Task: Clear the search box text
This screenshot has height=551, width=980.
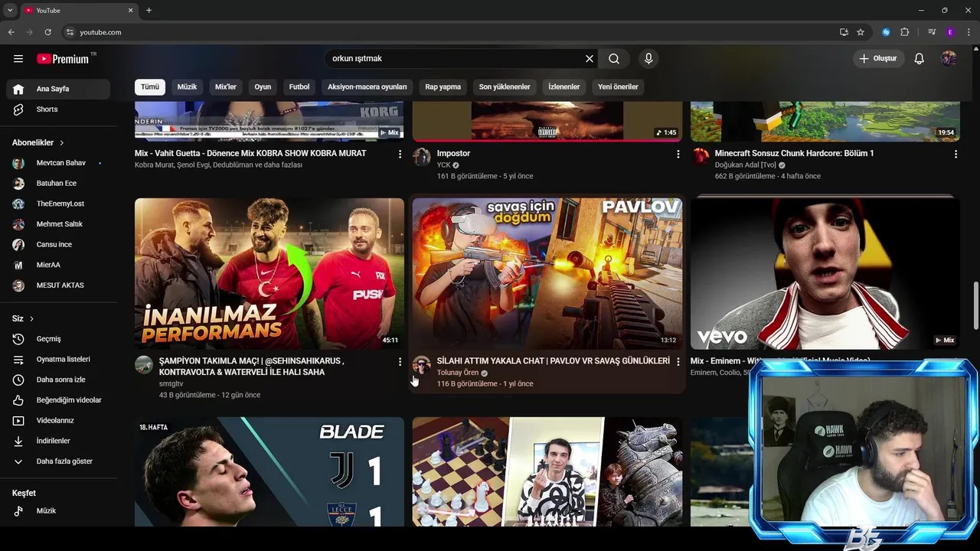Action: click(x=590, y=58)
